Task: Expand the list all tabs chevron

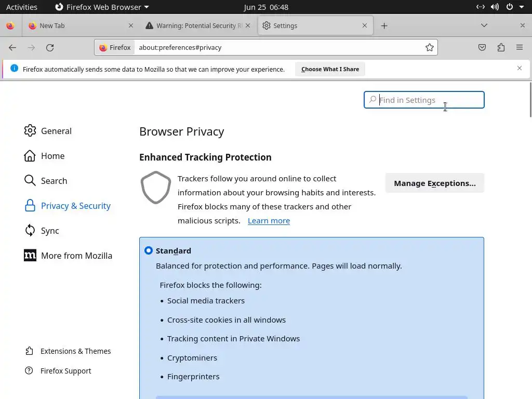Action: pyautogui.click(x=484, y=25)
